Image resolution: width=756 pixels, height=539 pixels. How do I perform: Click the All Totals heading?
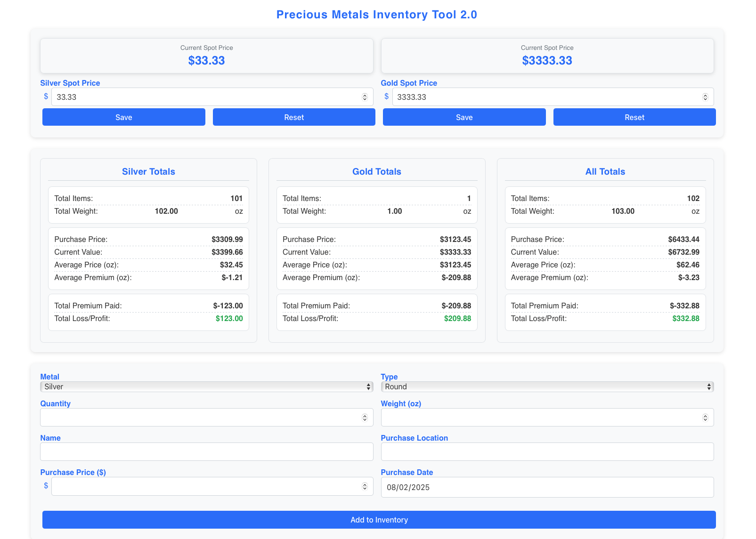(x=605, y=172)
